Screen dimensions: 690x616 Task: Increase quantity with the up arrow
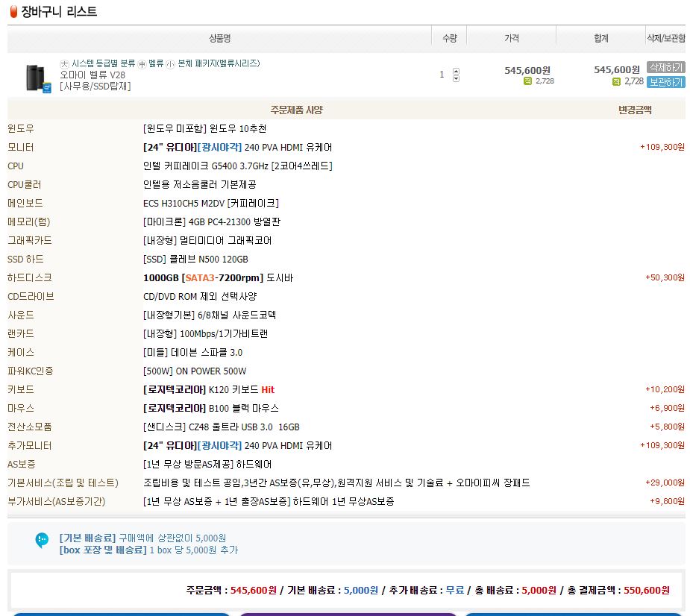(x=456, y=71)
